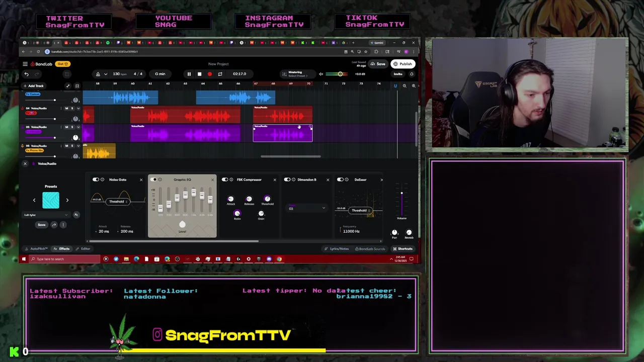Go to next preset arrow

67,200
